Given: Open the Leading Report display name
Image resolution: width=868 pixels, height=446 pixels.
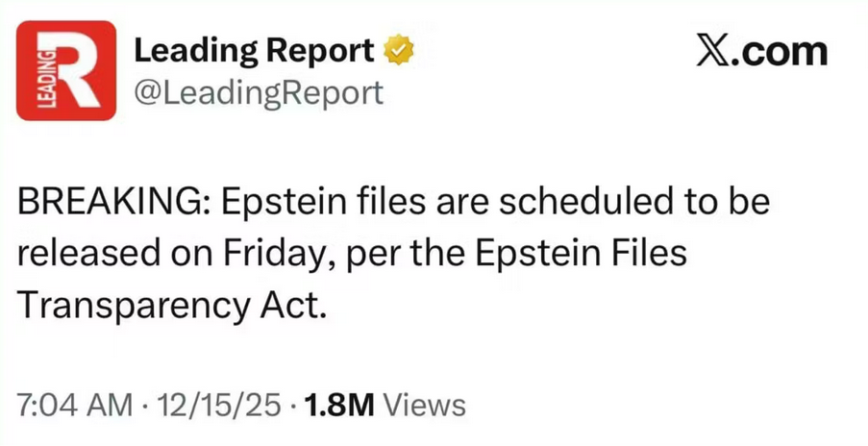Looking at the screenshot, I should pyautogui.click(x=254, y=50).
